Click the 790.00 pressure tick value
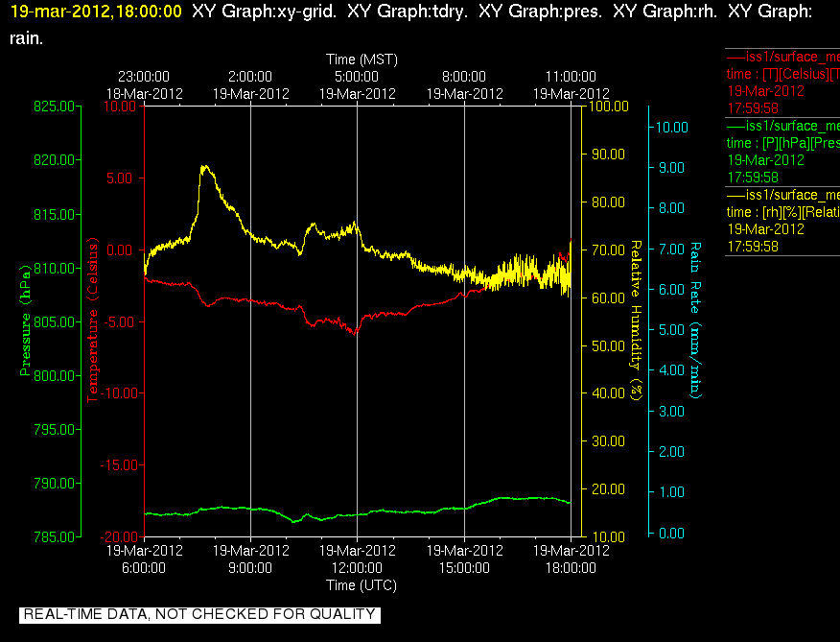The height and width of the screenshot is (642, 840). (x=54, y=483)
